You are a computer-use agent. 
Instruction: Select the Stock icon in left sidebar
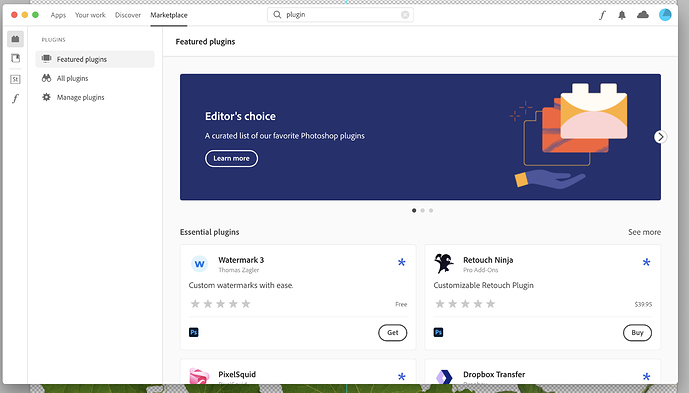tap(15, 79)
